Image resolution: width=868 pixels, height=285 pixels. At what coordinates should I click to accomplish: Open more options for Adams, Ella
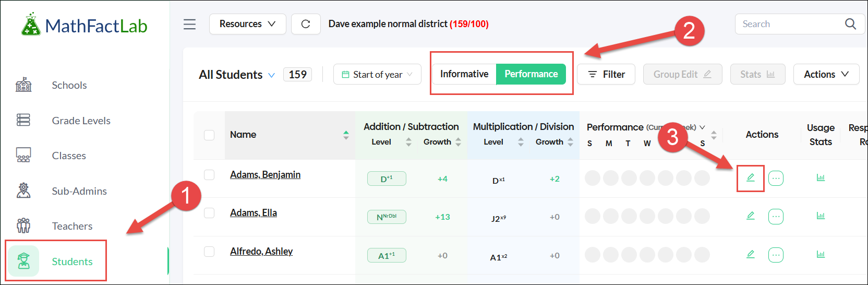(x=776, y=217)
